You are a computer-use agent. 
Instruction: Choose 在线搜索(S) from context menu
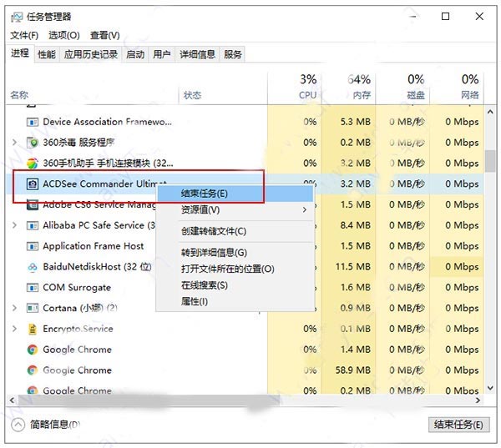[235, 285]
